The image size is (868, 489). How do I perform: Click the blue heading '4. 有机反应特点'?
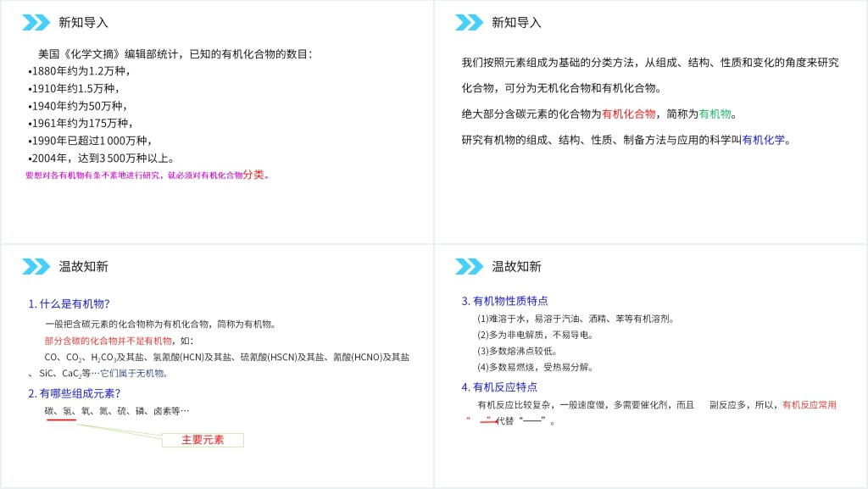point(499,387)
